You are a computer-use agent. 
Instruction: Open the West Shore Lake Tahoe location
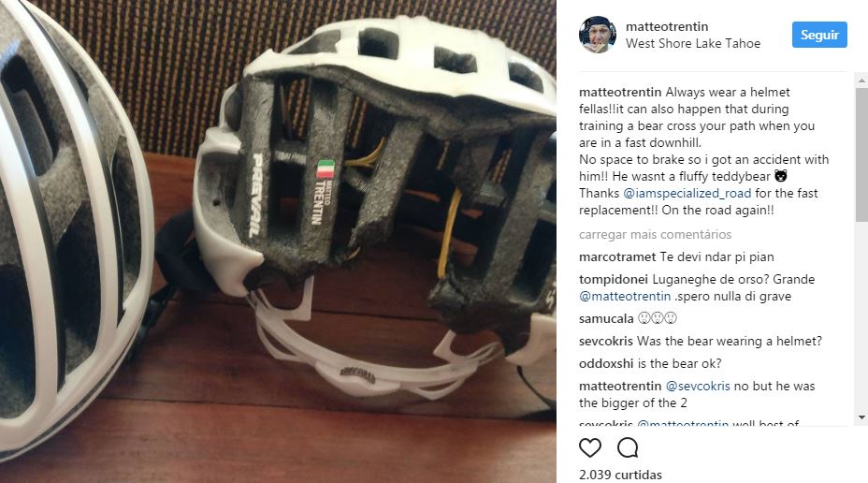[692, 43]
